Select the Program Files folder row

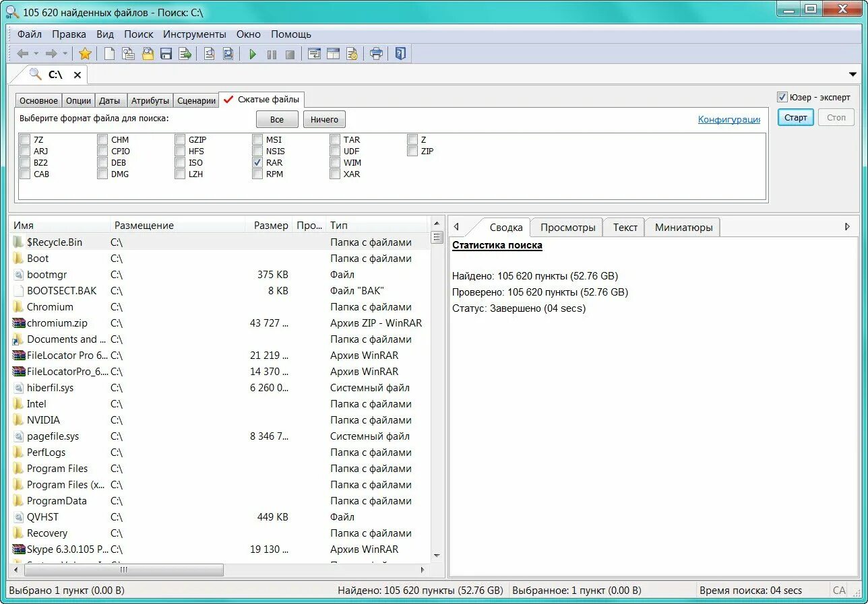(220, 469)
